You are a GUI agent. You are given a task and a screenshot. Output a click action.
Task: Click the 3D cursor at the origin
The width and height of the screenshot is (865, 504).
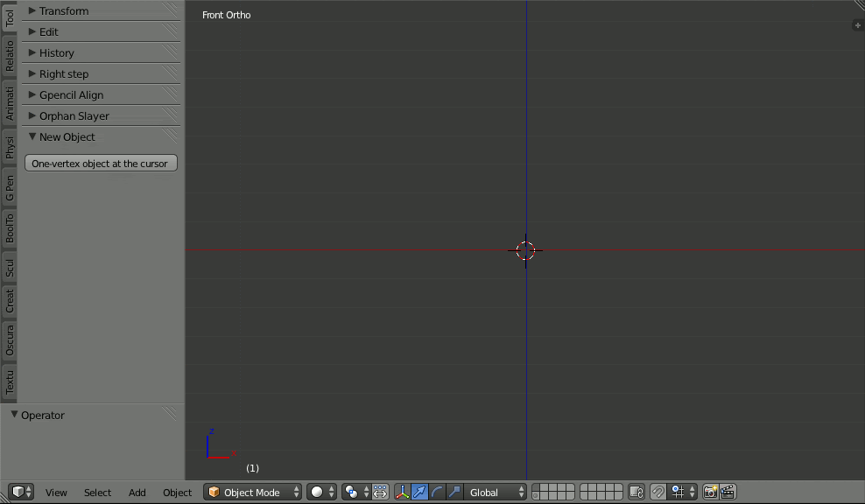[525, 250]
